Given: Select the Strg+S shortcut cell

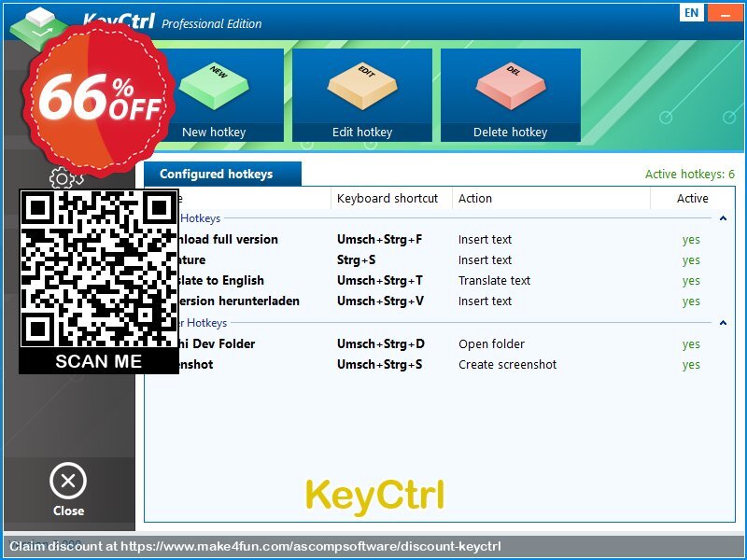Looking at the screenshot, I should (356, 260).
